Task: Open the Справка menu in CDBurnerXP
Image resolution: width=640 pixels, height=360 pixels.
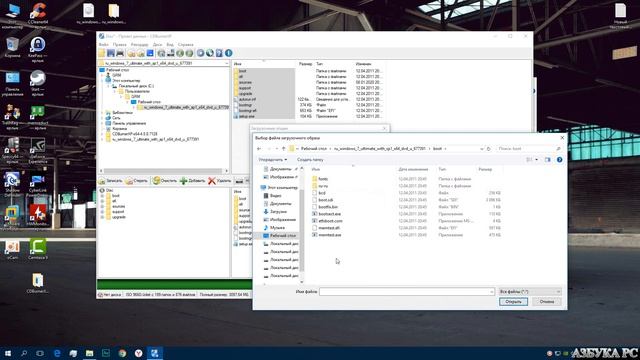Action: [x=186, y=44]
